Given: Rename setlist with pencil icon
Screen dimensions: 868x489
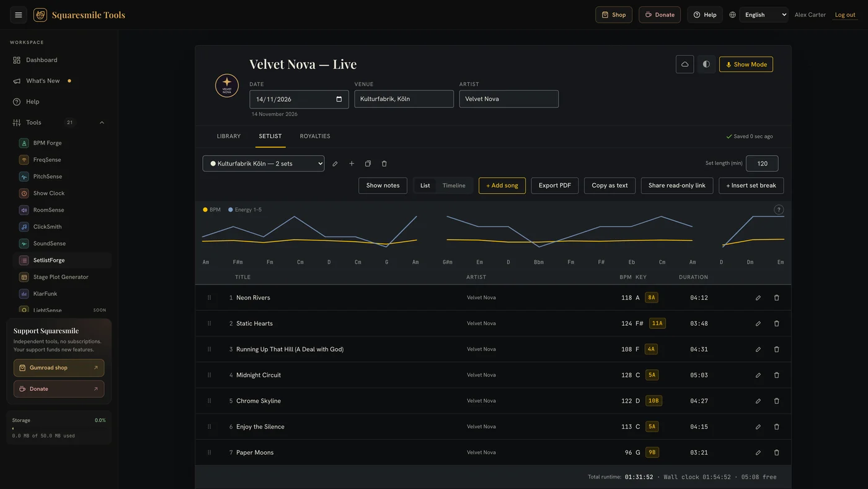Looking at the screenshot, I should coord(335,164).
